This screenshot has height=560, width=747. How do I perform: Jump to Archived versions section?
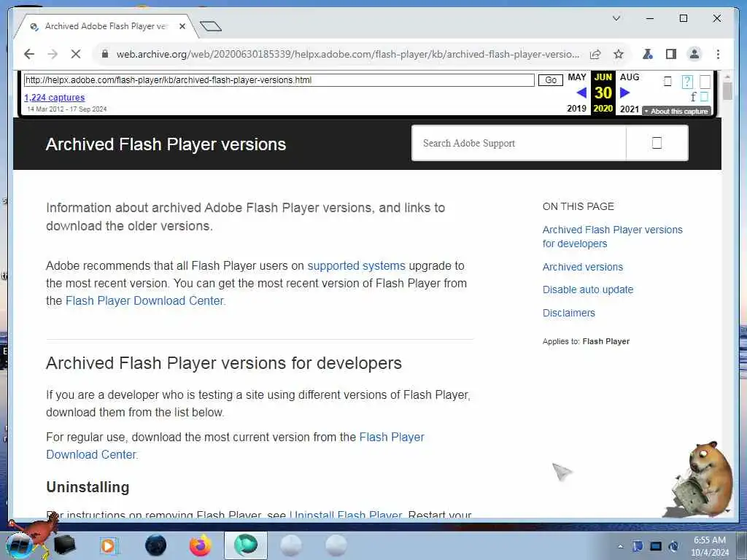(x=583, y=267)
